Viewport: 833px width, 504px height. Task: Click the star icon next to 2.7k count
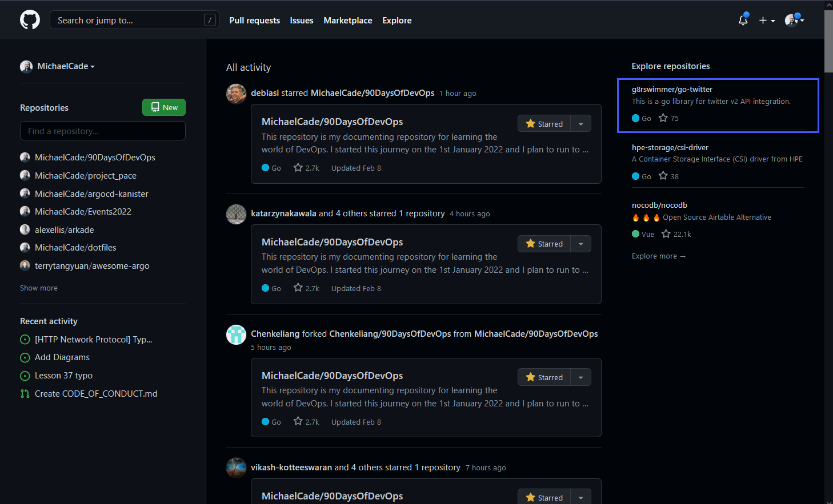coord(297,167)
